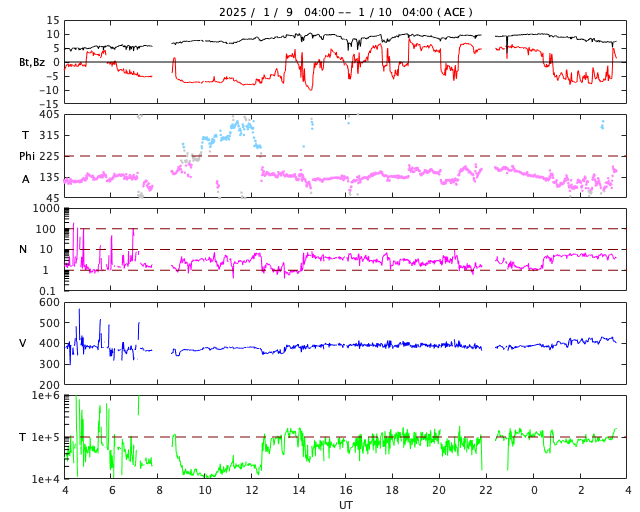Click the 'V' velocity axis label
The width and height of the screenshot is (640, 512).
[23, 343]
